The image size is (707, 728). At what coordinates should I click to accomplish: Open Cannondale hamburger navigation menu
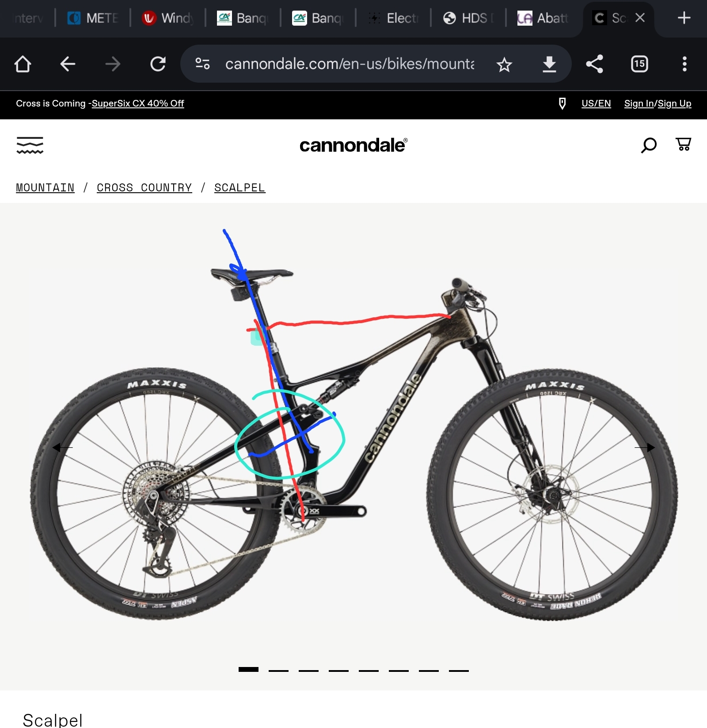(30, 145)
